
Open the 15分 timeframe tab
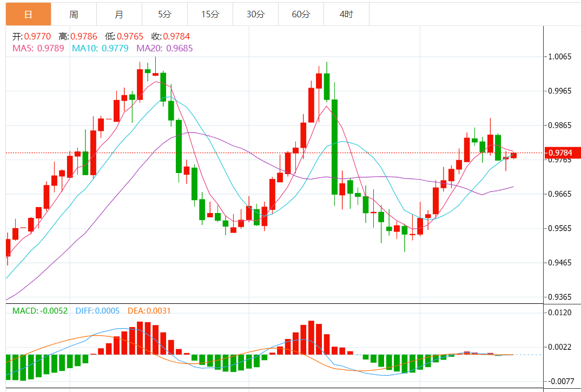[x=210, y=15]
